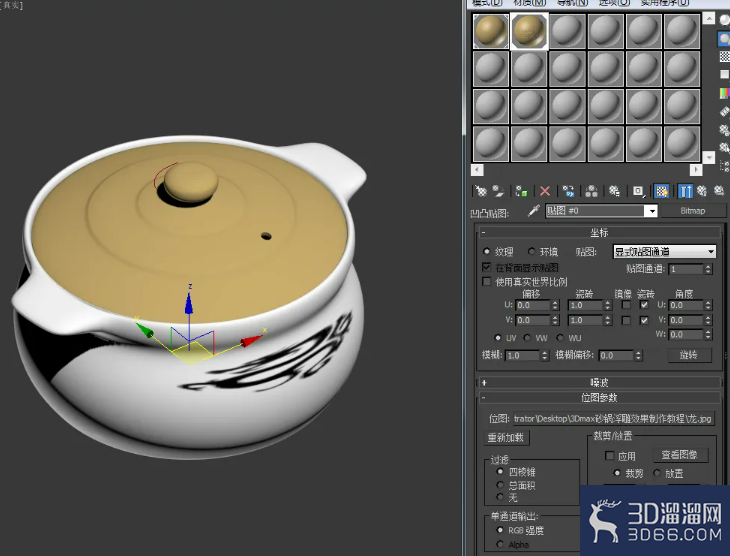Open the 选项(O) menu
Screen dimensions: 730x556
614,3
